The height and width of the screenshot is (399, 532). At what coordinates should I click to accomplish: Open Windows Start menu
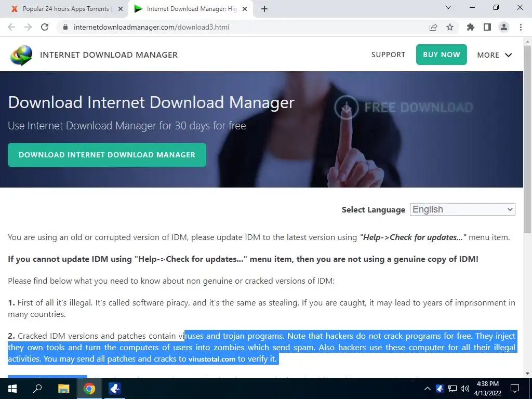pyautogui.click(x=12, y=389)
